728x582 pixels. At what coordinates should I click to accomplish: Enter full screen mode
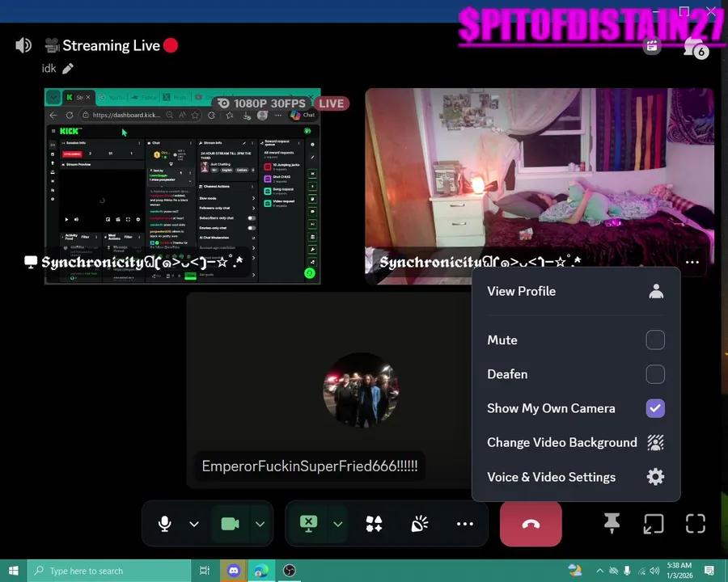pos(695,524)
